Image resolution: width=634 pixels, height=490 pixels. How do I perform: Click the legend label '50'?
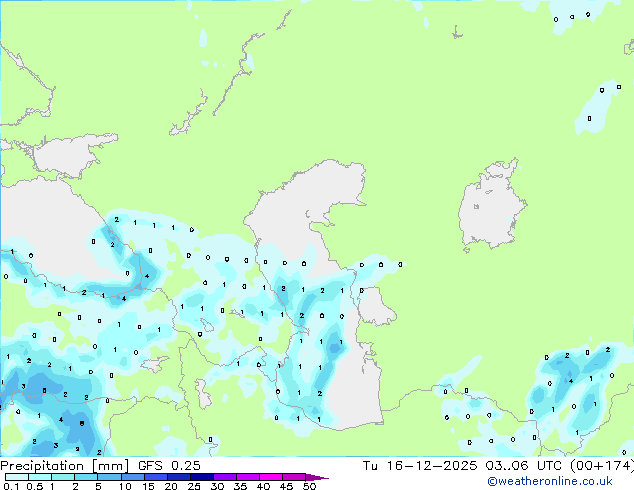tap(309, 486)
